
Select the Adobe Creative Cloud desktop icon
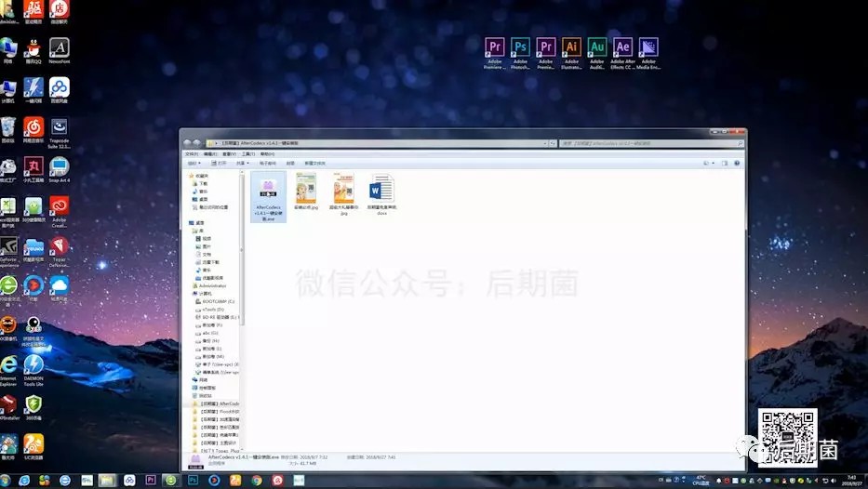60,211
